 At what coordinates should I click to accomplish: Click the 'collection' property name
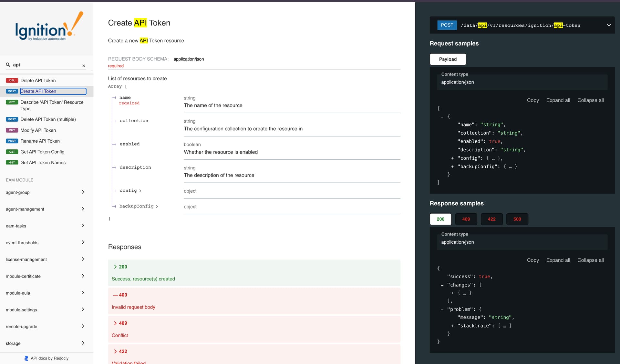click(134, 121)
